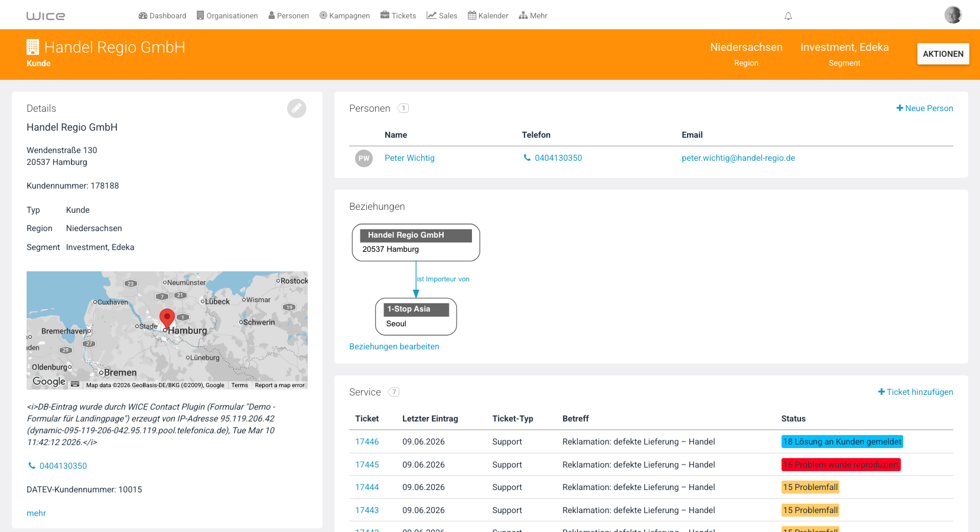
Task: Call 0404130350 in the Personen table
Action: click(x=553, y=158)
